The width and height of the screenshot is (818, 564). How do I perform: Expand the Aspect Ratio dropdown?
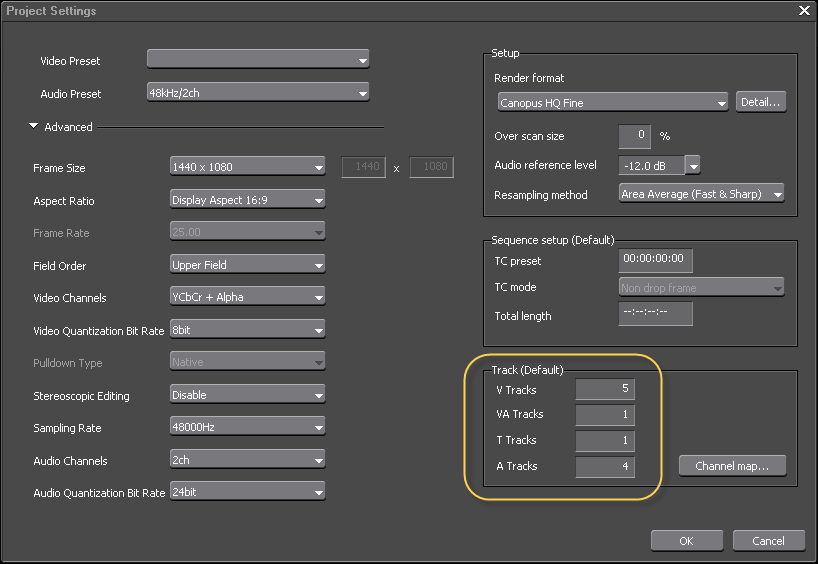pos(248,200)
